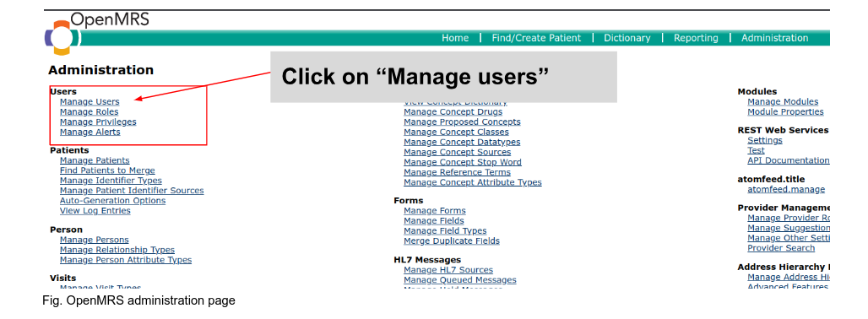Open Manage Other Settings provider link
Image resolution: width=868 pixels, height=319 pixels.
point(789,238)
